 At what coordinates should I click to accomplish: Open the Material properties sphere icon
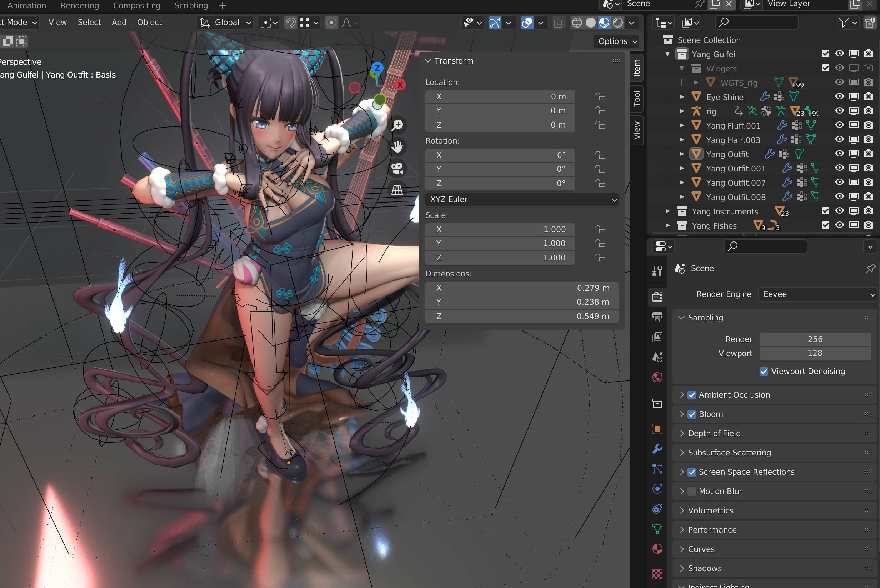pos(657,549)
